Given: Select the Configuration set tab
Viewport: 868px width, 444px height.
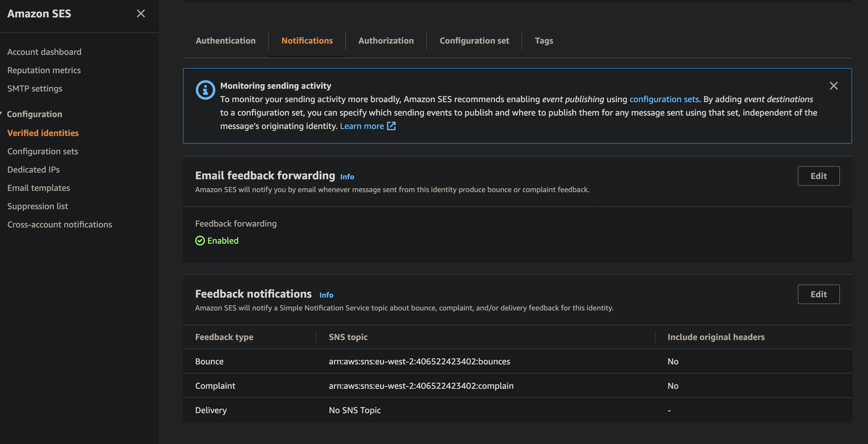Looking at the screenshot, I should pyautogui.click(x=474, y=41).
